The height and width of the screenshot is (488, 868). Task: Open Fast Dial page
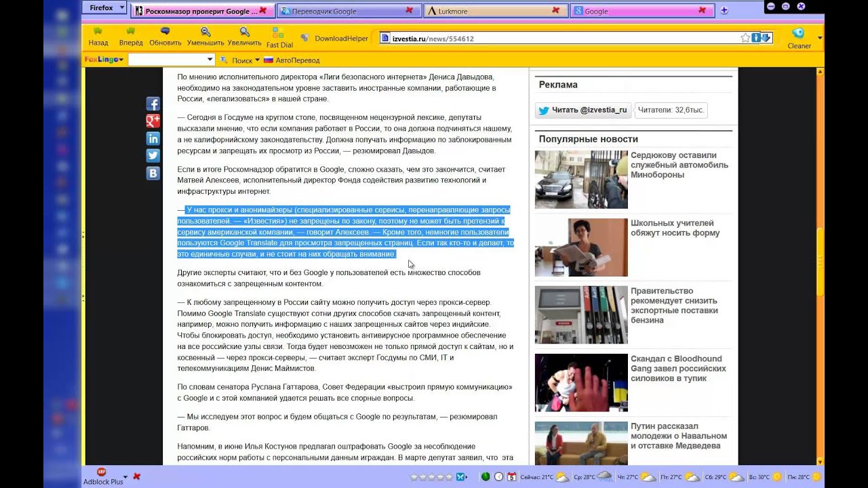coord(279,37)
